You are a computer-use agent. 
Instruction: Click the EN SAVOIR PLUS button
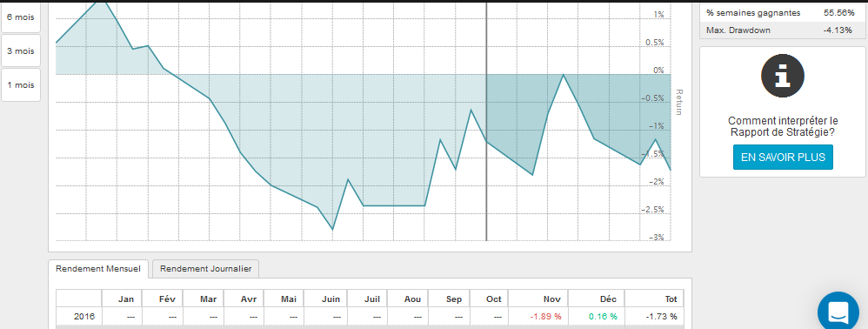coord(783,158)
